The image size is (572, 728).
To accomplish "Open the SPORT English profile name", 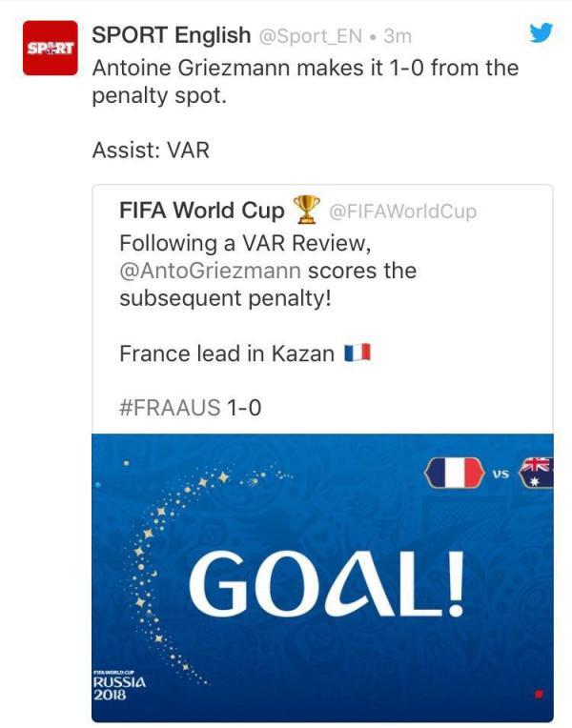I will 170,35.
